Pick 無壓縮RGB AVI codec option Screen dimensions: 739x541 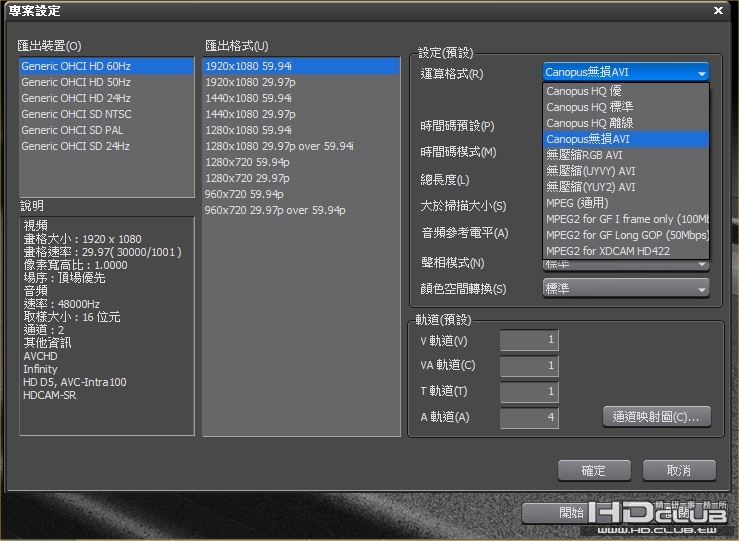(626, 155)
